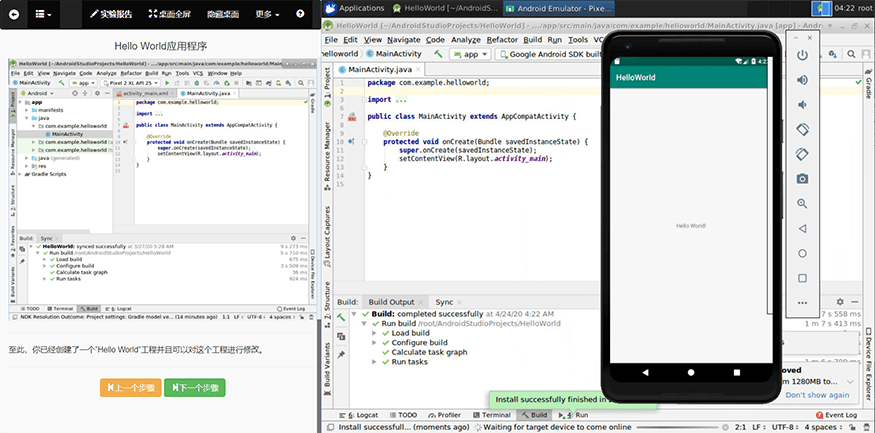Click the MainActivity breadcrumb in navigation bar
This screenshot has width=875, height=433.
[394, 54]
